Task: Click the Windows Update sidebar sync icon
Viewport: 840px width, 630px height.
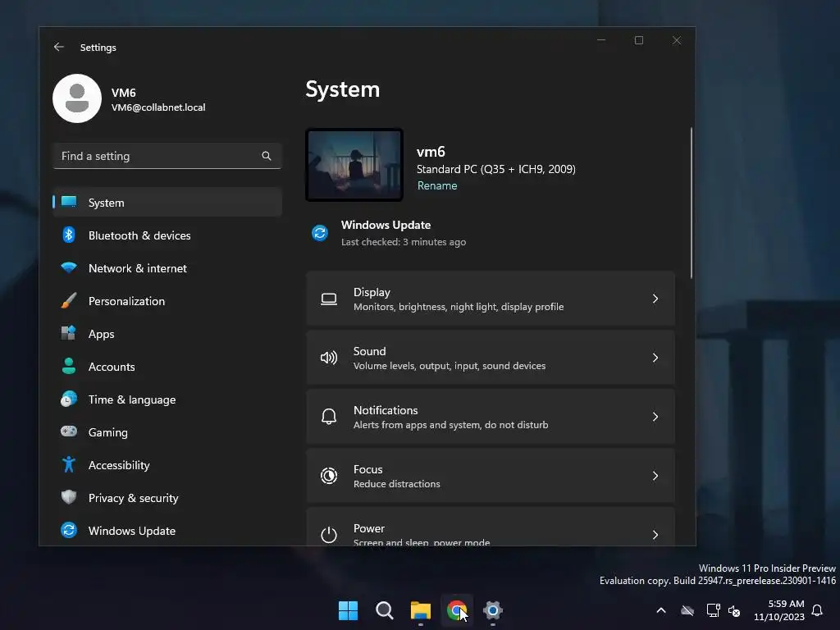Action: [69, 530]
